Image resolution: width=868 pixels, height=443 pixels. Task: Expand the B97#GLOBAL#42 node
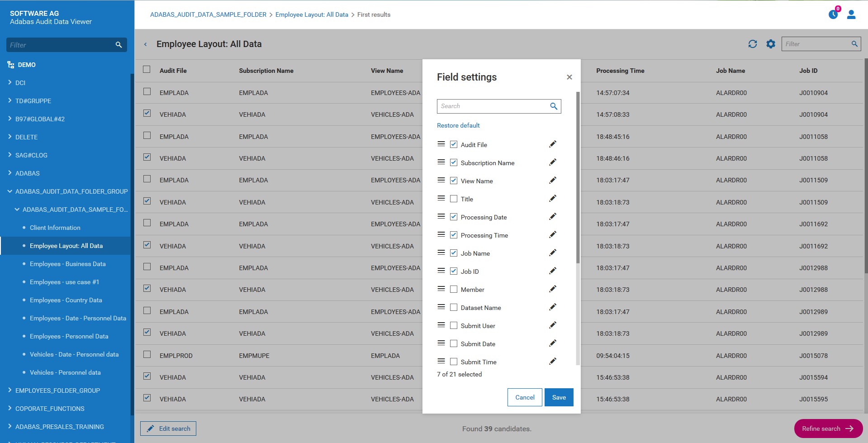tap(10, 119)
